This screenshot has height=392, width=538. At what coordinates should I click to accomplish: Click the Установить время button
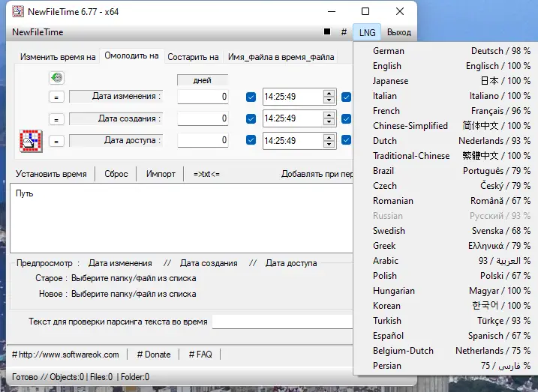51,174
